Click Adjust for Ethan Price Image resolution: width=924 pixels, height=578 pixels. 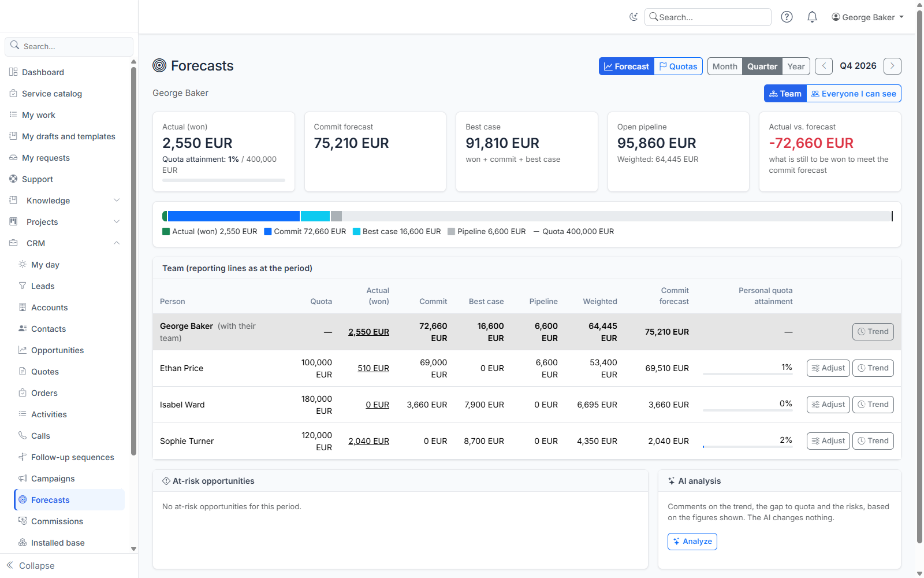coord(828,368)
